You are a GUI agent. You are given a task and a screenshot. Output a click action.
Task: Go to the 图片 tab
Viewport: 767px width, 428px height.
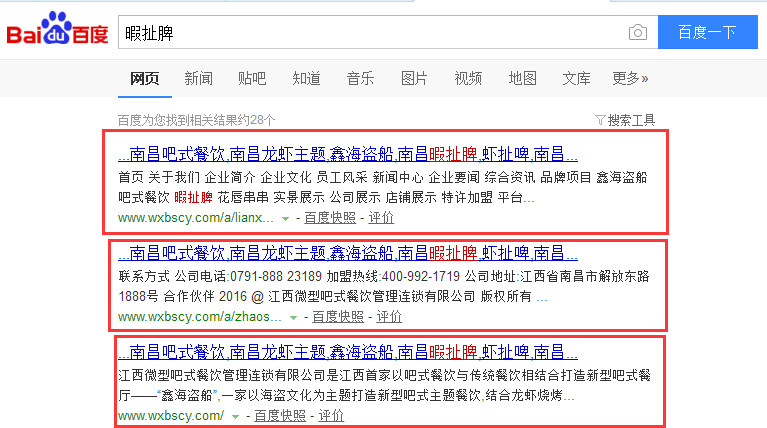[414, 78]
